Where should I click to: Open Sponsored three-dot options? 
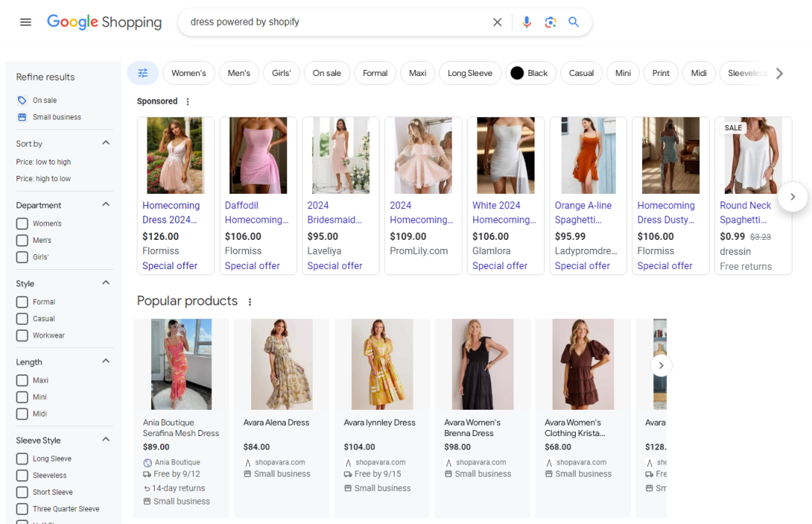[x=188, y=101]
